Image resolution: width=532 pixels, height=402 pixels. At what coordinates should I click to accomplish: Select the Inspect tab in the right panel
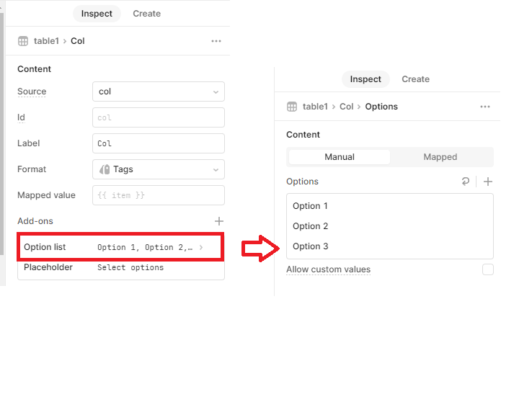pyautogui.click(x=365, y=79)
